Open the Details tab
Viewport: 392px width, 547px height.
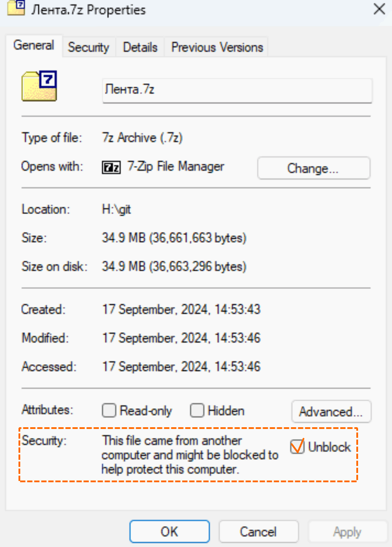(x=140, y=47)
